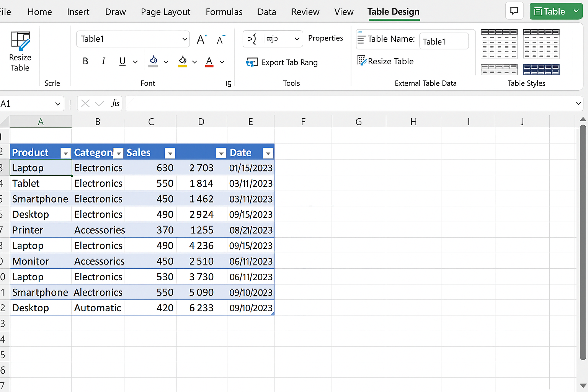588x392 pixels.
Task: Click the Resize Table button in External Table Data
Action: tap(385, 61)
